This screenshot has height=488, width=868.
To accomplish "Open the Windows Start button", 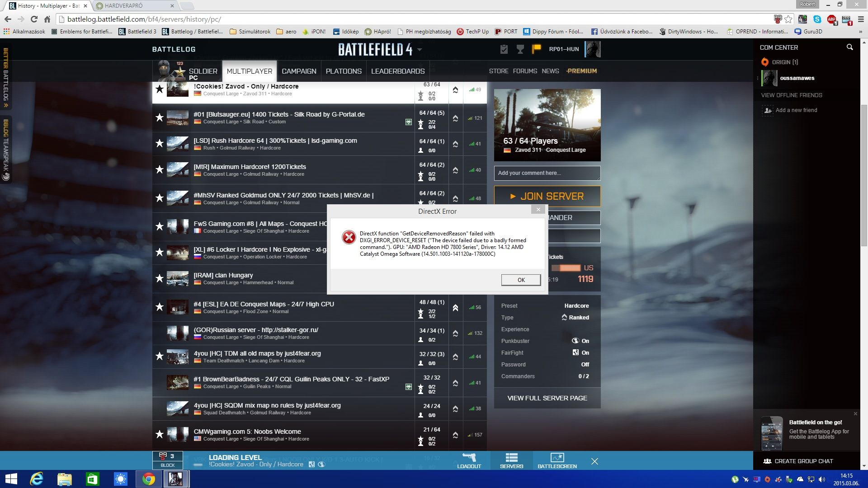I will [x=11, y=479].
